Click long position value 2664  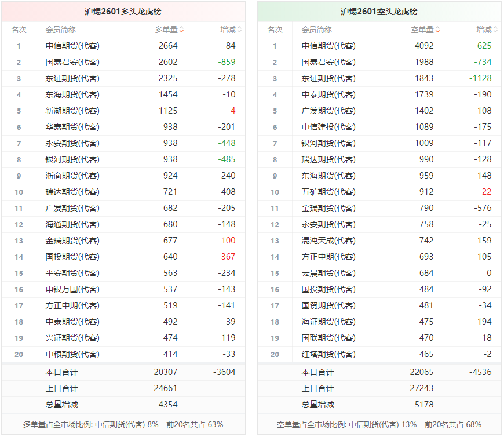point(168,46)
